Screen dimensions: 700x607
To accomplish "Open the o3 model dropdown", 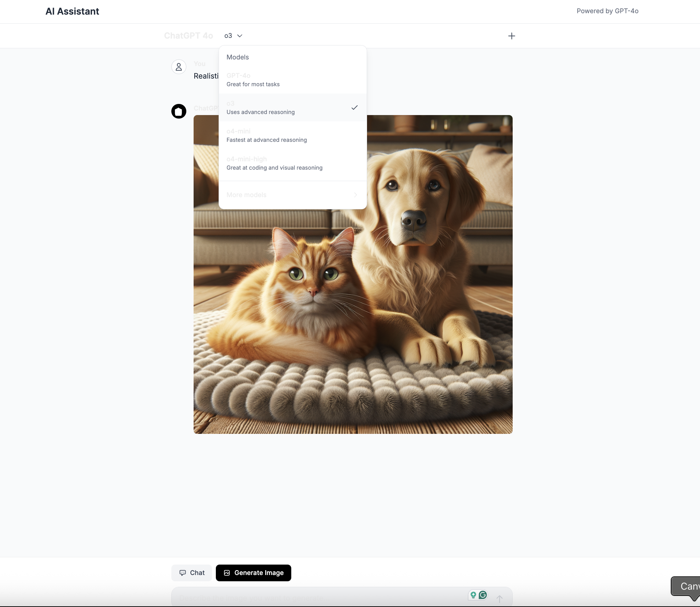I will 232,35.
